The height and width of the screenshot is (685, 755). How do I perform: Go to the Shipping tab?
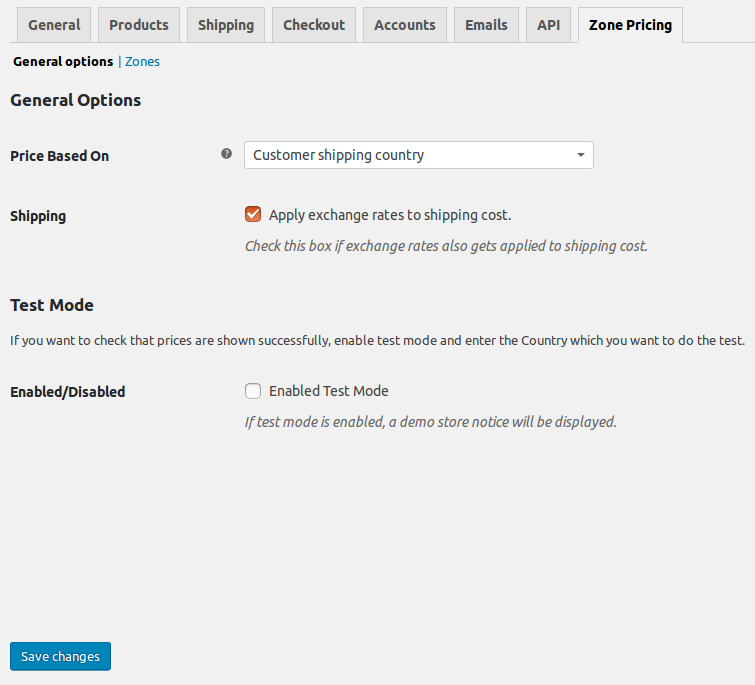pyautogui.click(x=226, y=25)
